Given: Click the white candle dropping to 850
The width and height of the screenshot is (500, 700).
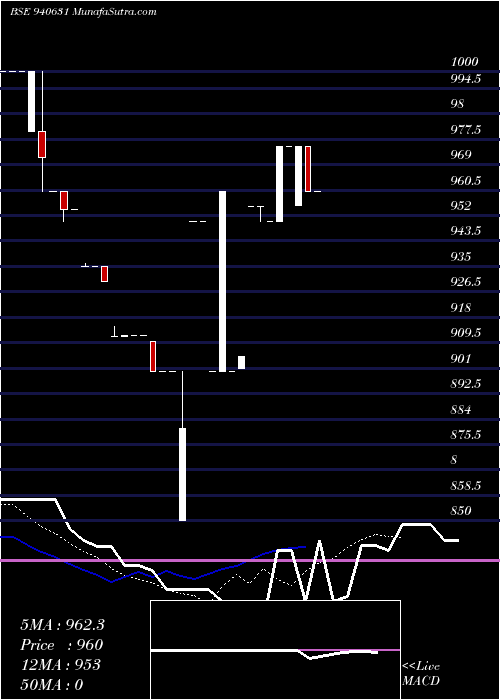Looking at the screenshot, I should (x=183, y=474).
